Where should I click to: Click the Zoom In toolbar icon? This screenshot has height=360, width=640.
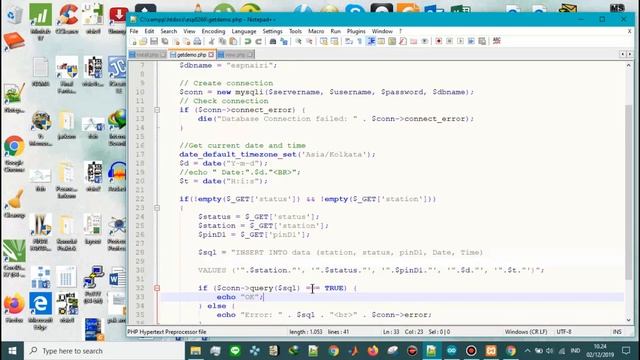pos(298,41)
